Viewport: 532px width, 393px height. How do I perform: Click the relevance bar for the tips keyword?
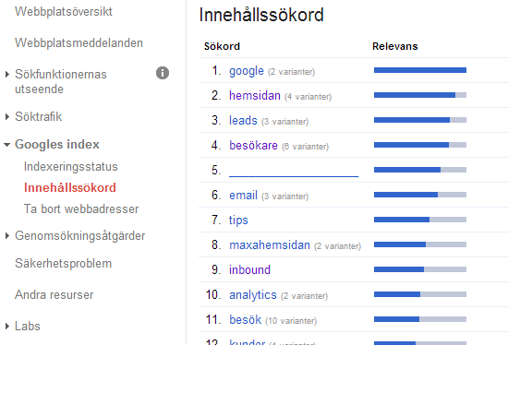420,220
